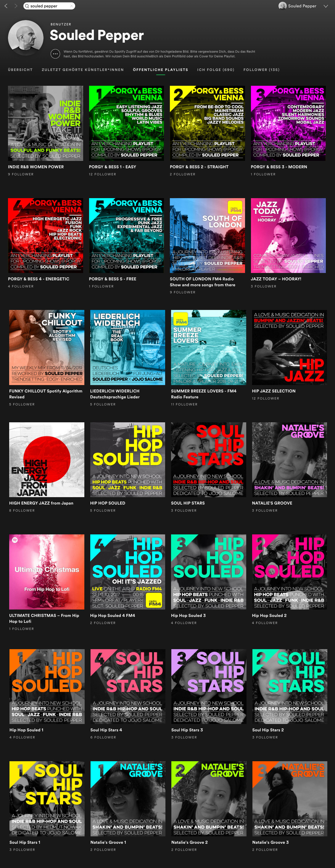Go back with the left arrow
Viewport: 335px width, 868px height.
(6, 6)
